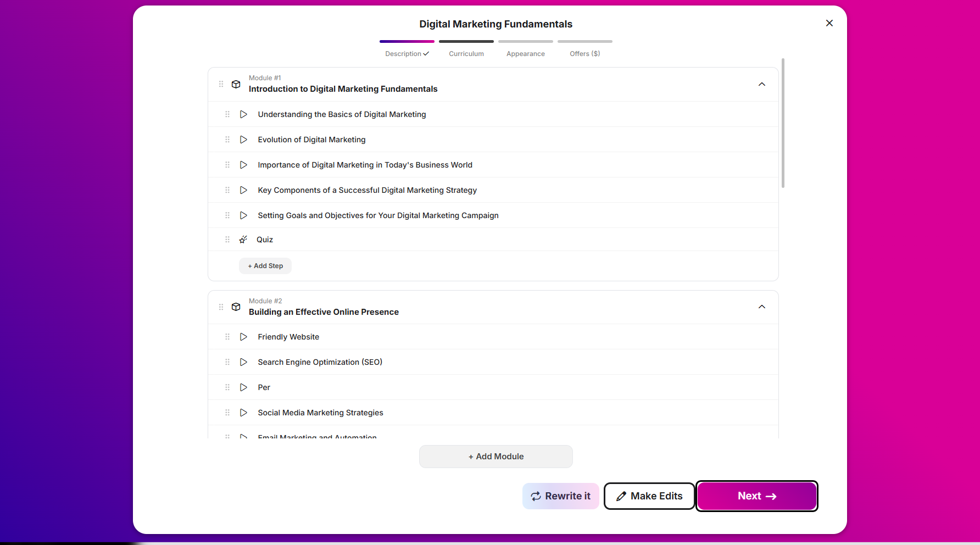The image size is (980, 545).
Task: Click the drag handle for Module #1
Action: point(221,84)
